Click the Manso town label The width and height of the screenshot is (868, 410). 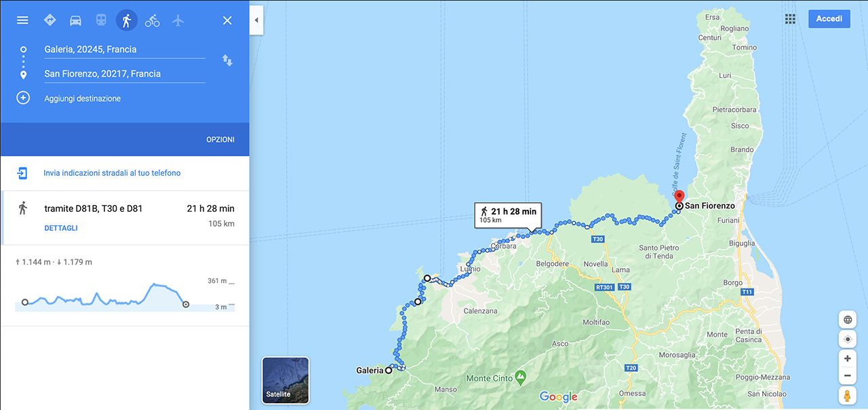click(446, 390)
